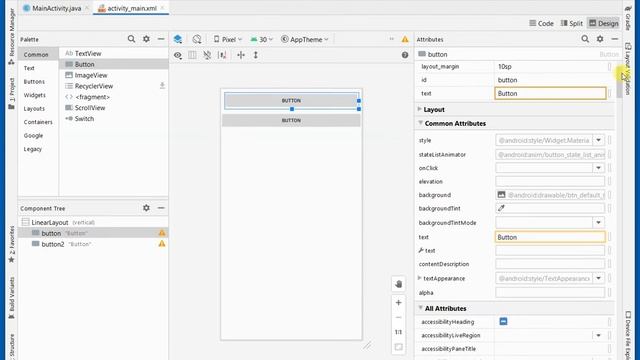Minimize the Palette panel
Screen dimensions: 640x360
[161, 39]
